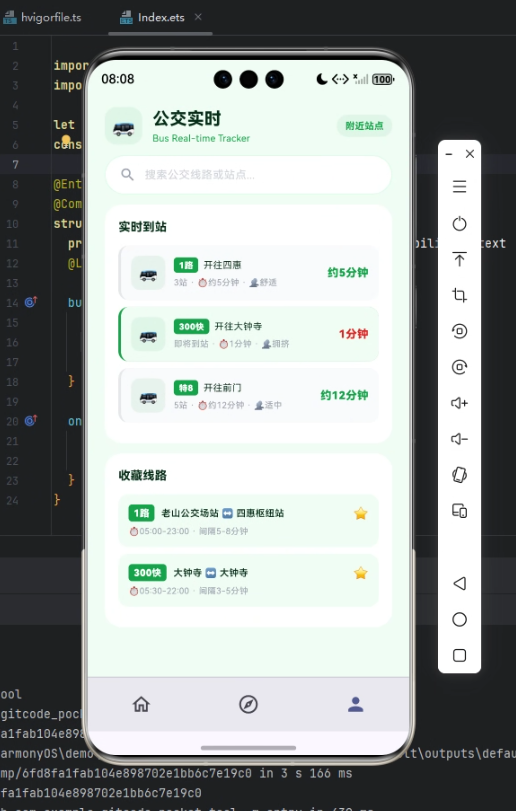This screenshot has width=516, height=811.
Task: Click the Bus Real-time Tracker subtitle
Action: pyautogui.click(x=201, y=138)
